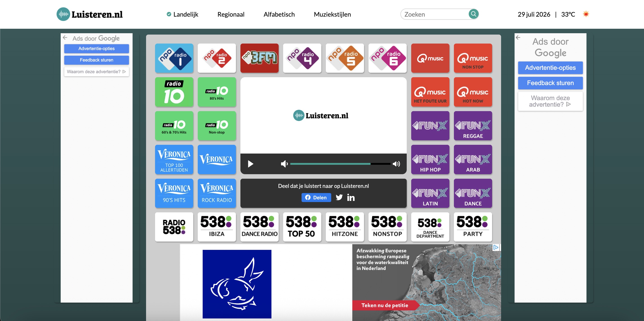Viewport: 644px width, 321px height.
Task: Click Feedback sturen in the right ad panel
Action: (x=550, y=83)
